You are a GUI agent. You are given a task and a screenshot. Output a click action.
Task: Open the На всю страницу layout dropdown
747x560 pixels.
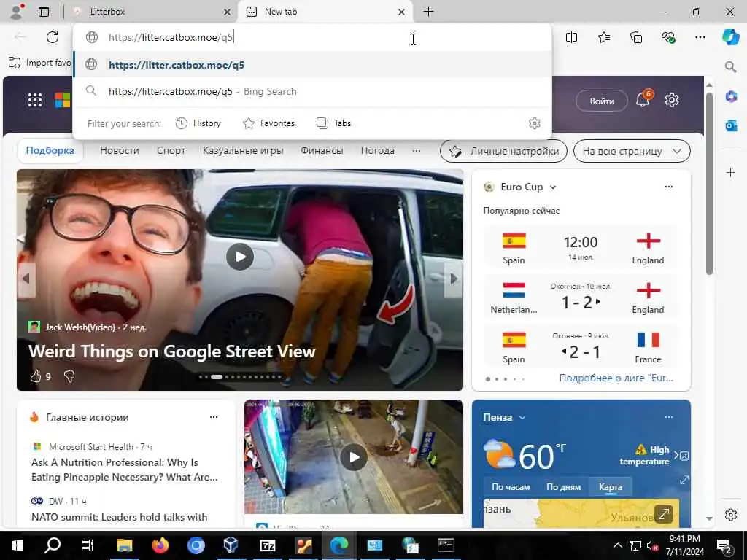[632, 152]
